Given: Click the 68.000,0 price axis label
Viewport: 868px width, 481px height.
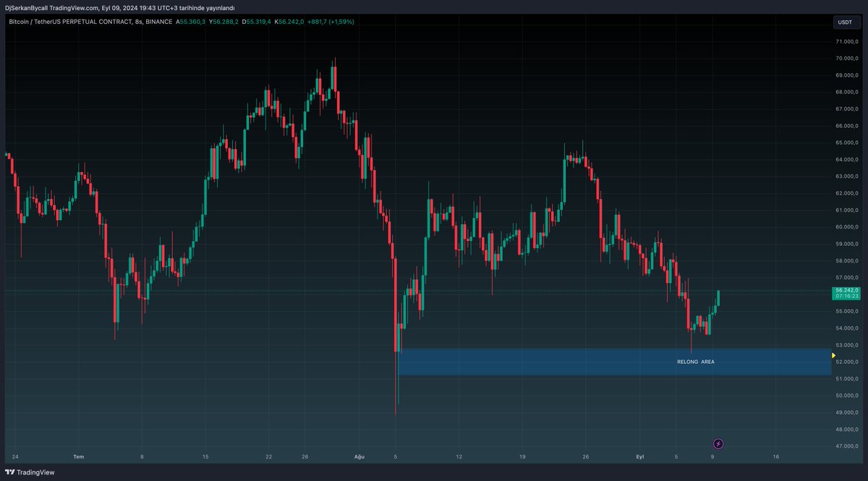Looking at the screenshot, I should [x=846, y=93].
